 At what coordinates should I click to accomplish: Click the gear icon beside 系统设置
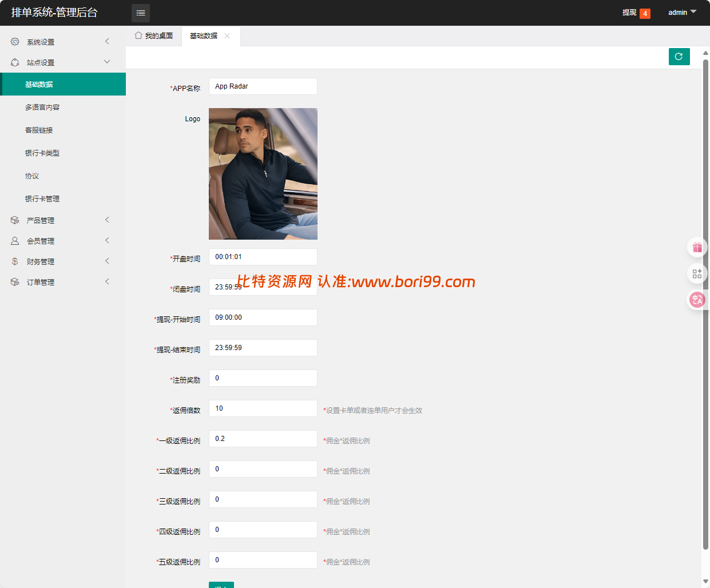pyautogui.click(x=15, y=42)
